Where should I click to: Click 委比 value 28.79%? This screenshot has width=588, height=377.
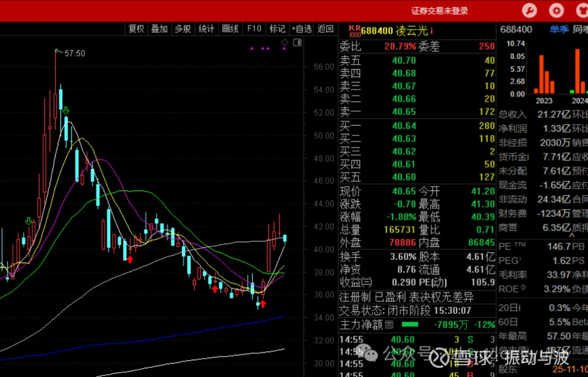pyautogui.click(x=400, y=46)
